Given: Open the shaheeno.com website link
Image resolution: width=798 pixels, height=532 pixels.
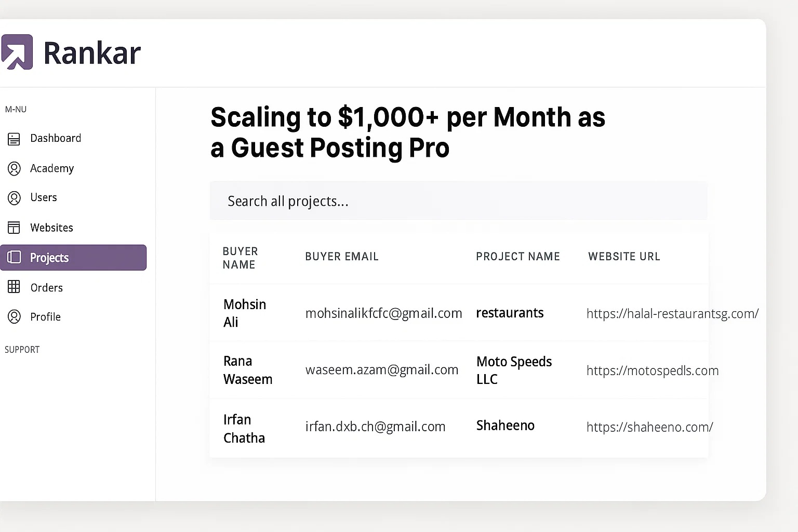Looking at the screenshot, I should click(649, 427).
